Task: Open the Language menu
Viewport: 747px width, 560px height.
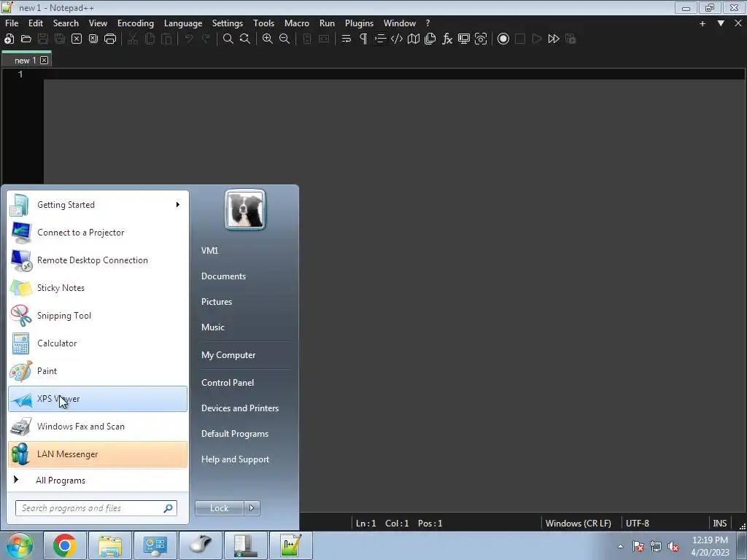Action: (183, 23)
